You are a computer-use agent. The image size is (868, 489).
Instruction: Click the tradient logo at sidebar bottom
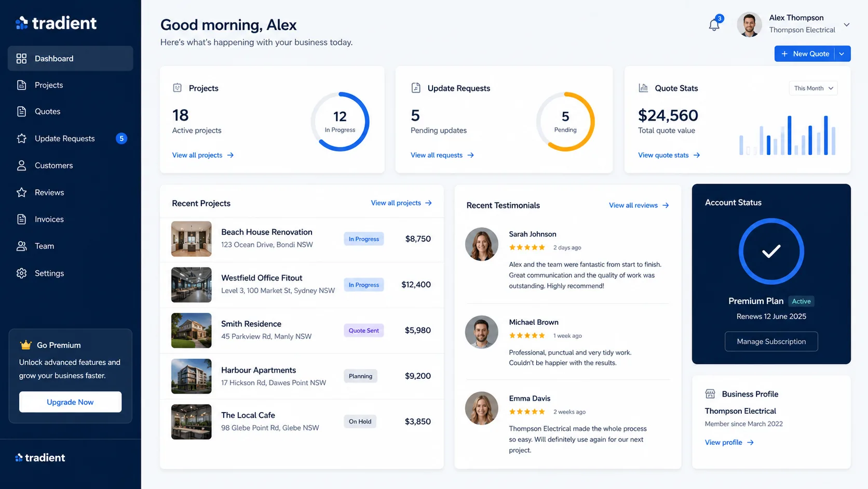click(40, 458)
